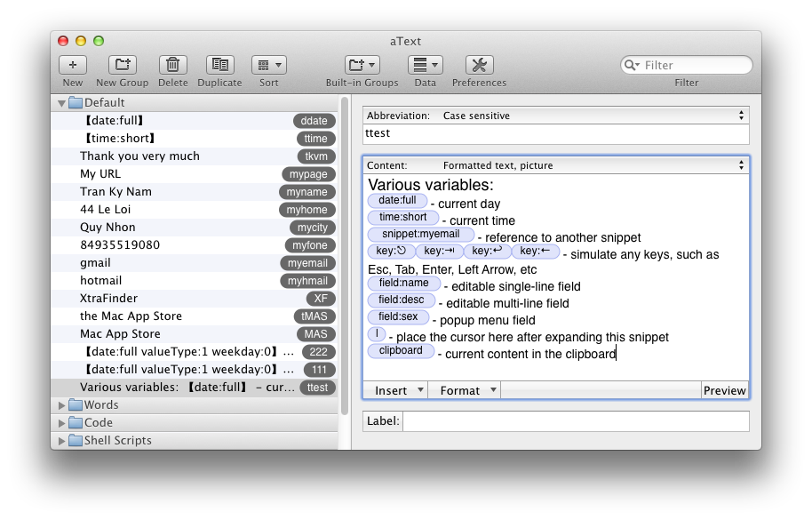Collapse the Default group folder
812x520 pixels.
coord(61,103)
